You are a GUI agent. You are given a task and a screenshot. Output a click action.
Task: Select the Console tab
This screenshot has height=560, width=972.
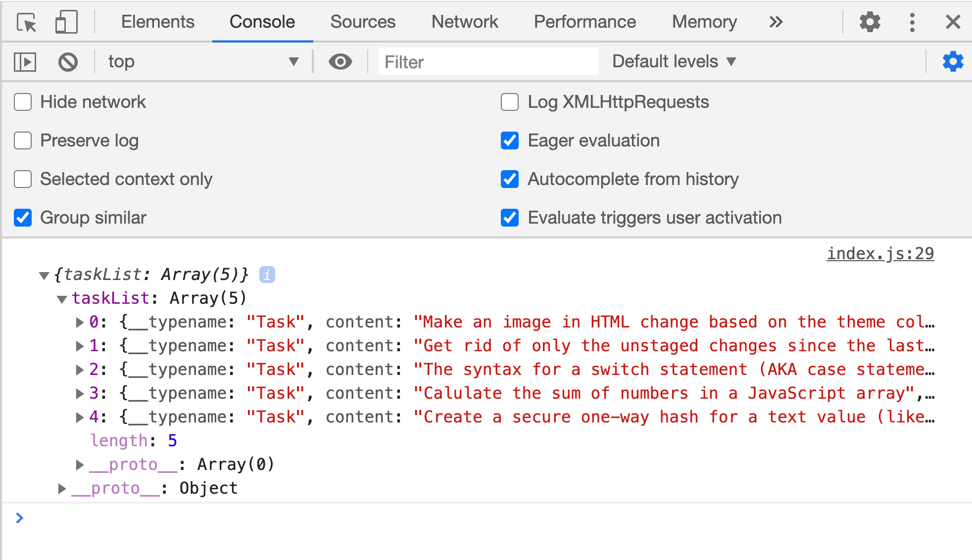262,22
